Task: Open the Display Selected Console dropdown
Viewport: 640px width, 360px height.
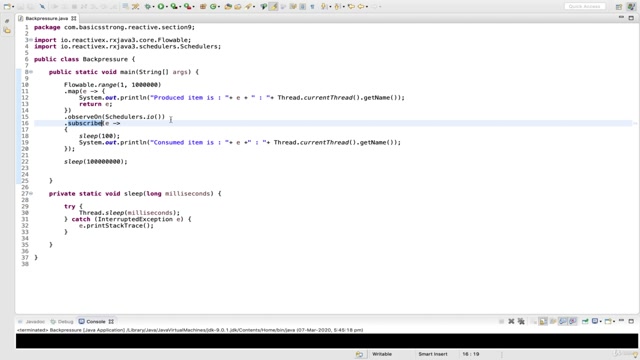Action: [601, 322]
